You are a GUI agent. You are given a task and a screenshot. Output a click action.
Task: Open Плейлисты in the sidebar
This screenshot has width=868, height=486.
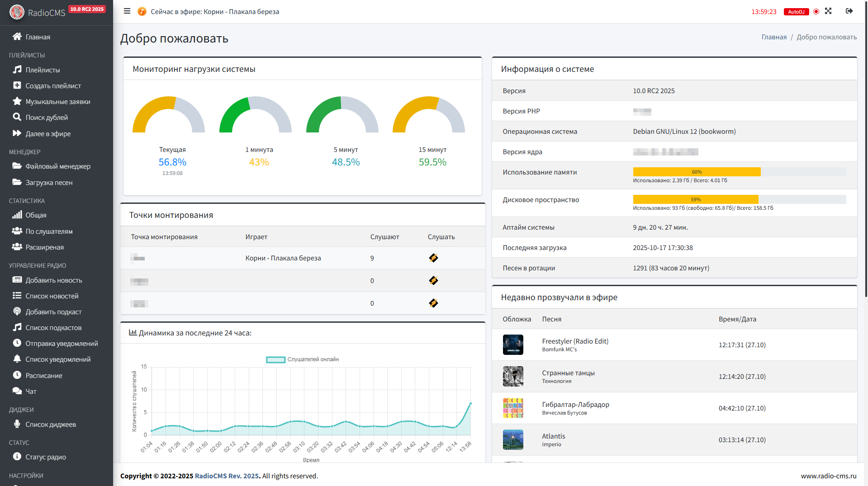[43, 70]
